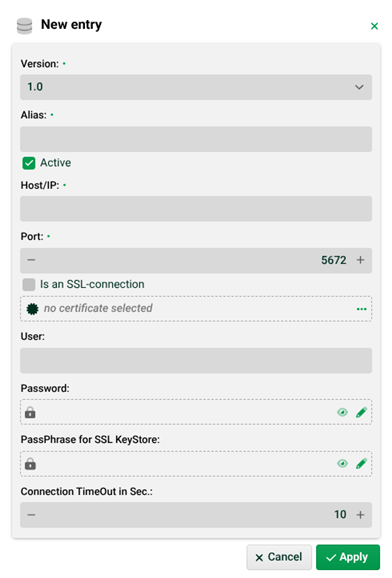This screenshot has width=392, height=578.
Task: Click the Cancel button
Action: pos(279,557)
